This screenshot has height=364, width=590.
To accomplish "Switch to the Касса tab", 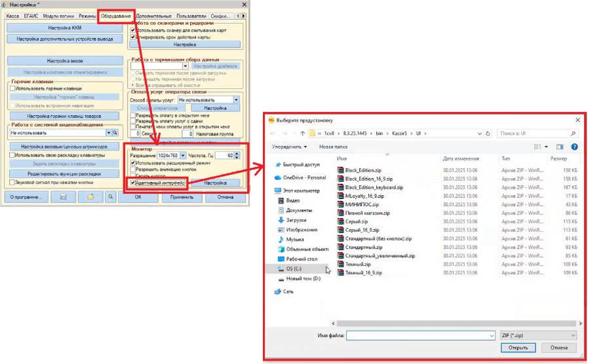I will 13,16.
